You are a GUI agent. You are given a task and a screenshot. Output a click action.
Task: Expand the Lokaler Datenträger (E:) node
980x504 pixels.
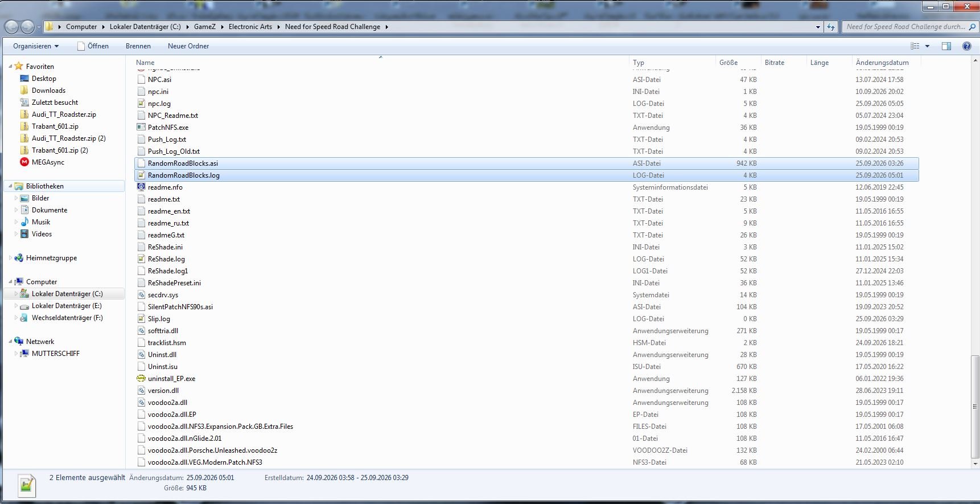tap(16, 306)
